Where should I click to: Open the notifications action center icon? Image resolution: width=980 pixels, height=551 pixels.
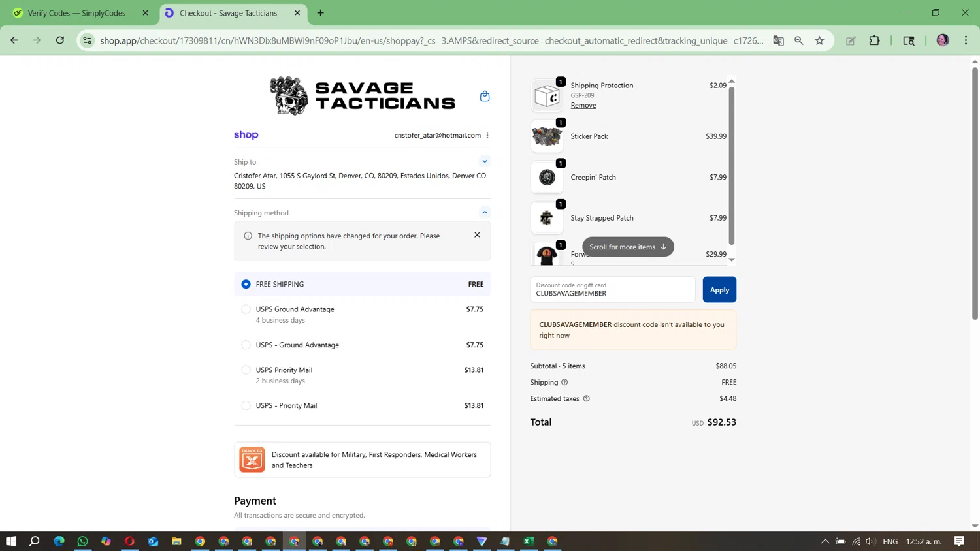(x=959, y=541)
